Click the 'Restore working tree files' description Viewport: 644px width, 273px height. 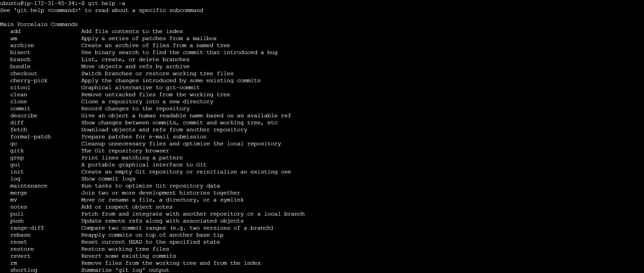(x=125, y=249)
